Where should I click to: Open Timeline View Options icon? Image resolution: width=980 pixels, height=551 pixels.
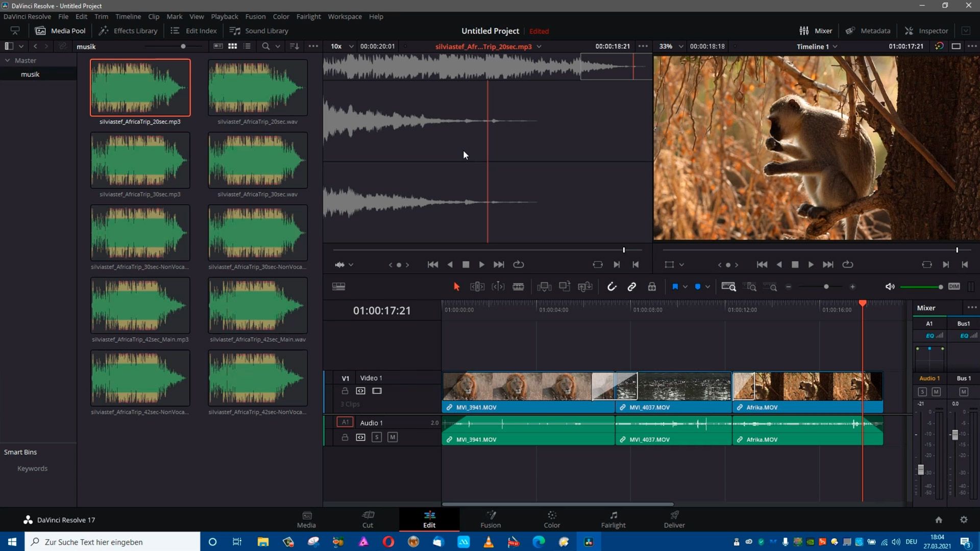(338, 287)
